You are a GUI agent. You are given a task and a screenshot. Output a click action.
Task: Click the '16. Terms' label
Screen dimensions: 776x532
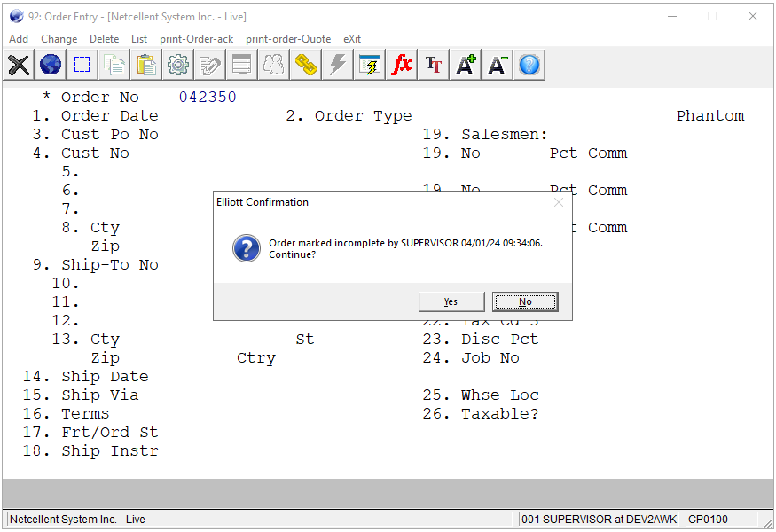66,414
